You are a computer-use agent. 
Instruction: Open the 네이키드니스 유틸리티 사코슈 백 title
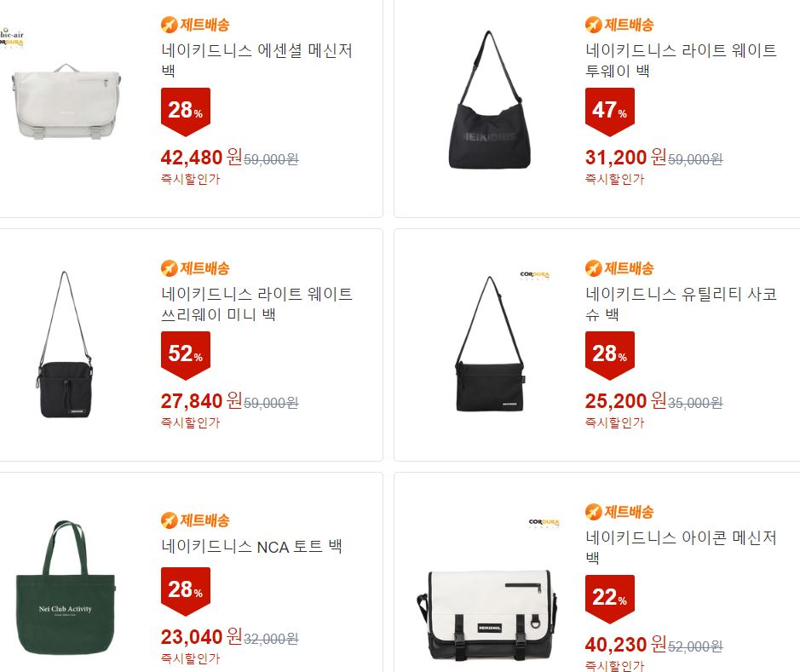681,303
